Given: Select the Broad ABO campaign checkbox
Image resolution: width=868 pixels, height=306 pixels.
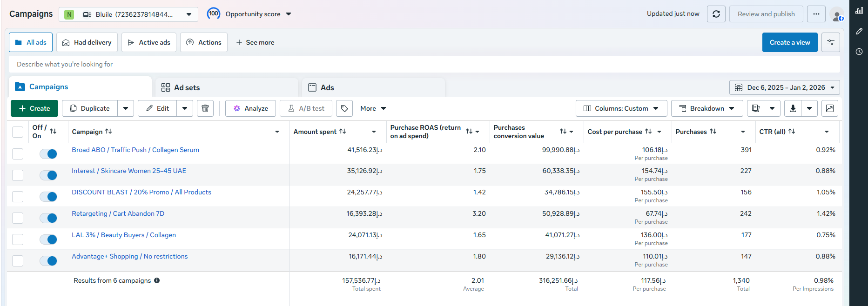Looking at the screenshot, I should 18,154.
